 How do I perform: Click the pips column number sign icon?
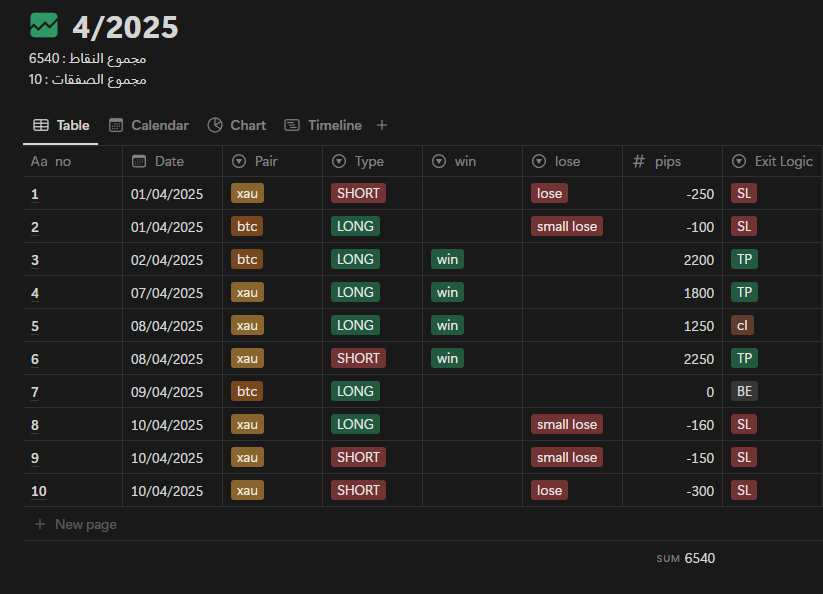pos(639,161)
